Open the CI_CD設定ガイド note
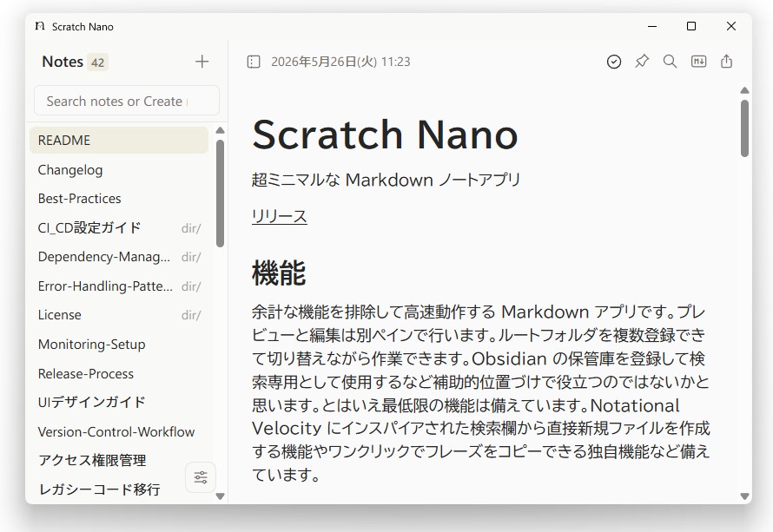The width and height of the screenshot is (773, 532). 119,227
